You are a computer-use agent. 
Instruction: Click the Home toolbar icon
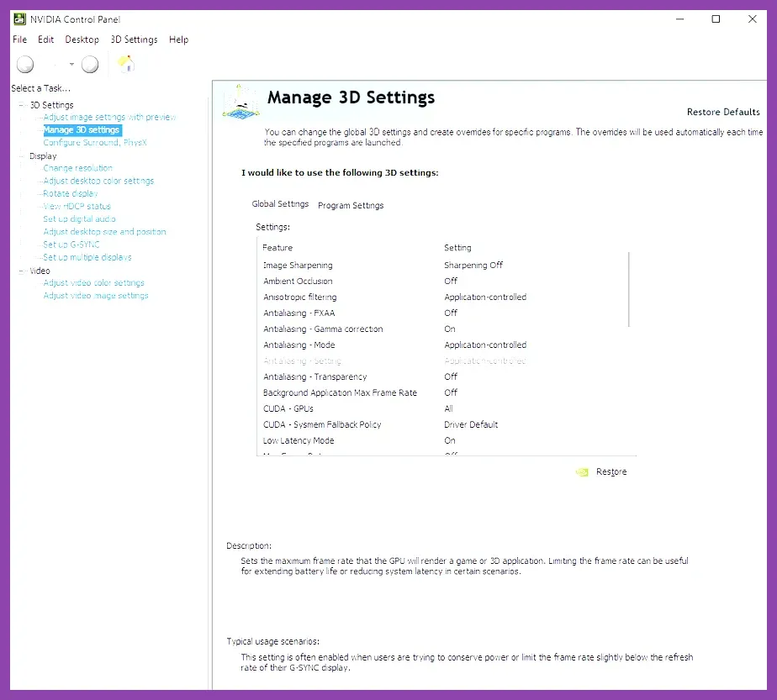(x=126, y=64)
